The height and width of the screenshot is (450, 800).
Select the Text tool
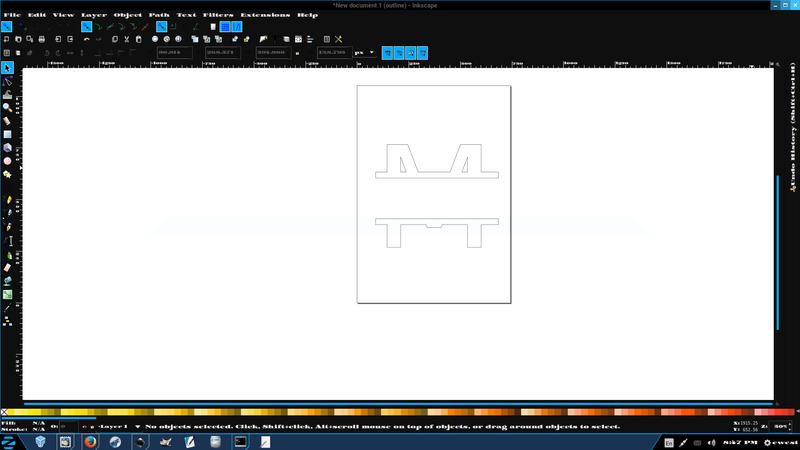(x=9, y=241)
